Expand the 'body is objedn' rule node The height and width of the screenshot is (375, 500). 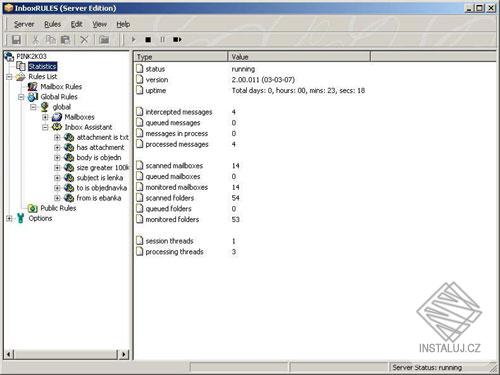(57, 158)
